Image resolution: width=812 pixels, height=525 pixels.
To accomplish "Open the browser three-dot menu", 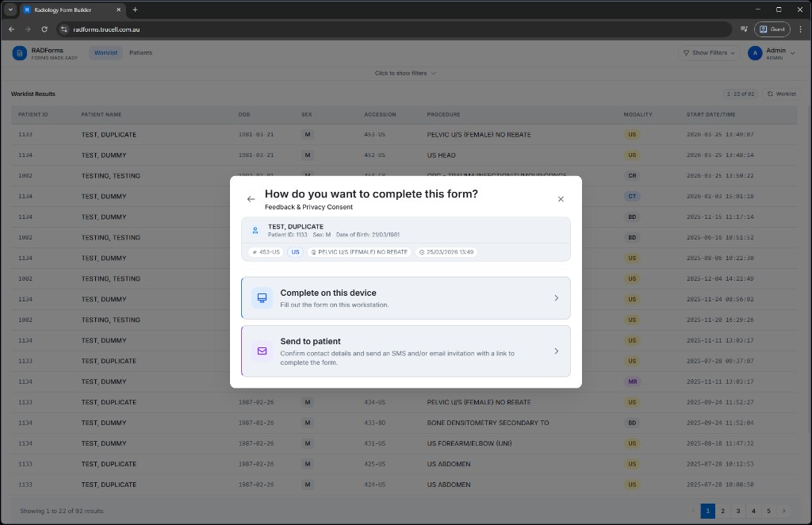I will [801, 29].
